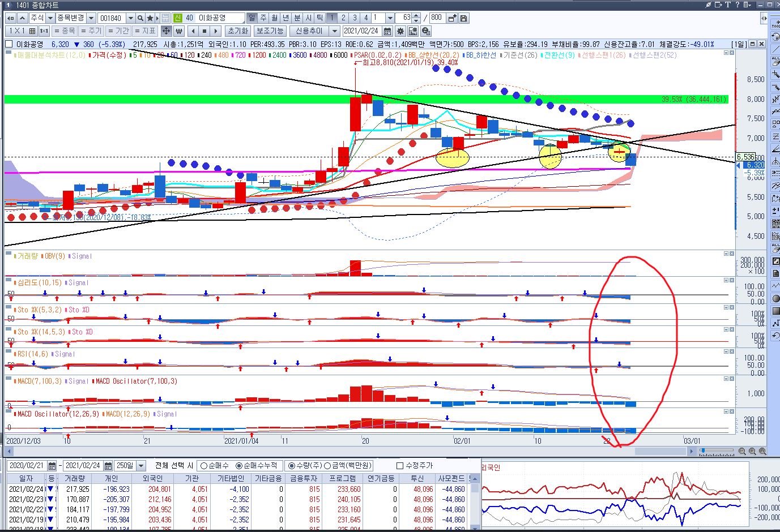The width and height of the screenshot is (780, 532).
Task: Click the 초기화 reset button
Action: click(x=238, y=31)
